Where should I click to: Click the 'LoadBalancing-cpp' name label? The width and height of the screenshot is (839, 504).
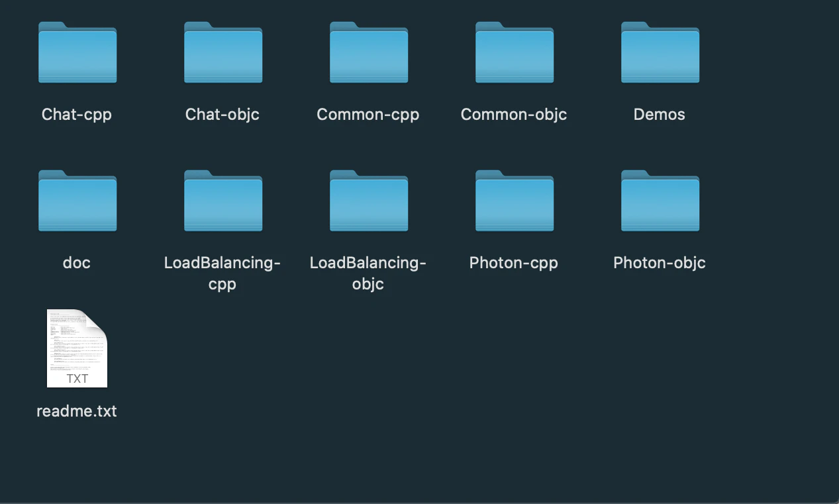click(x=222, y=274)
